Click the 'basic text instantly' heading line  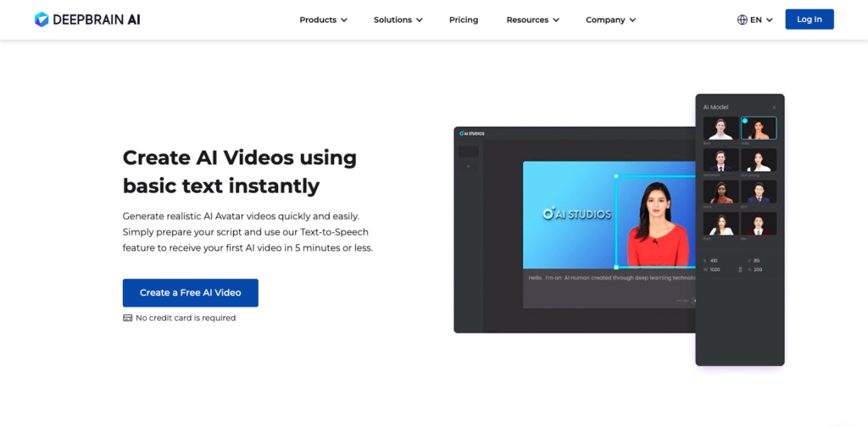[x=221, y=186]
